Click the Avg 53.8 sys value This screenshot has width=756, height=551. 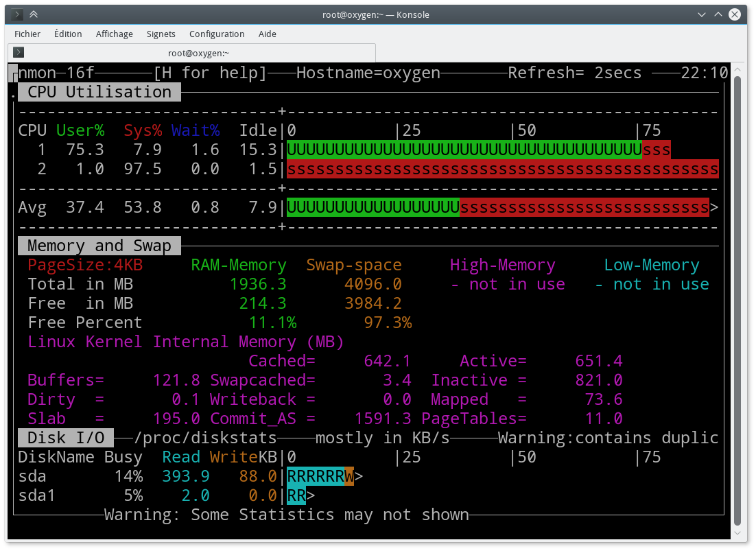[x=143, y=207]
